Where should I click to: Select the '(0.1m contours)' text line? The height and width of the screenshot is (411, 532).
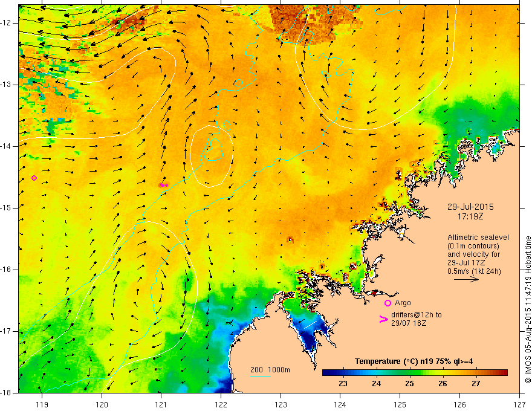point(473,246)
